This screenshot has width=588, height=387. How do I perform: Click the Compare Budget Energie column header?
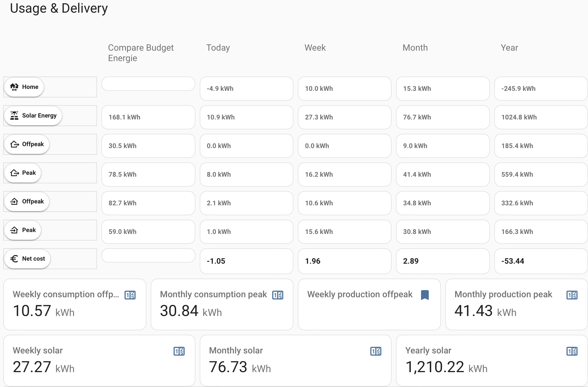[x=141, y=53]
